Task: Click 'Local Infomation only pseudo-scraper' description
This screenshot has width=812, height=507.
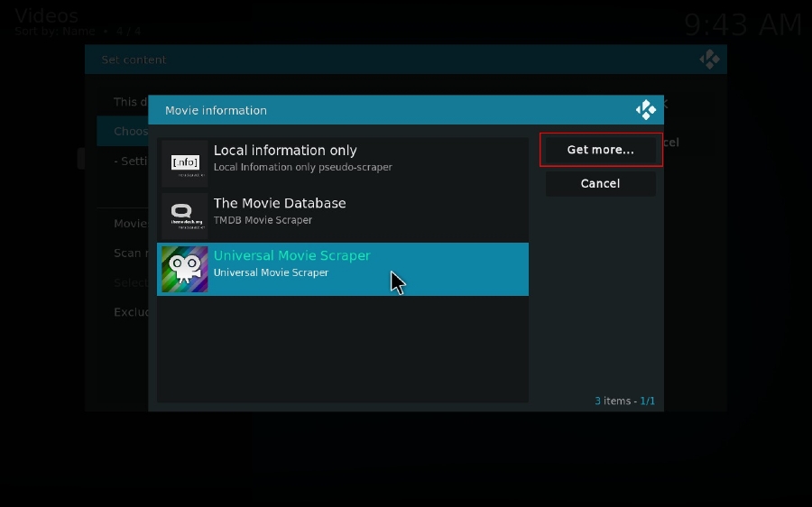Action: pos(303,167)
